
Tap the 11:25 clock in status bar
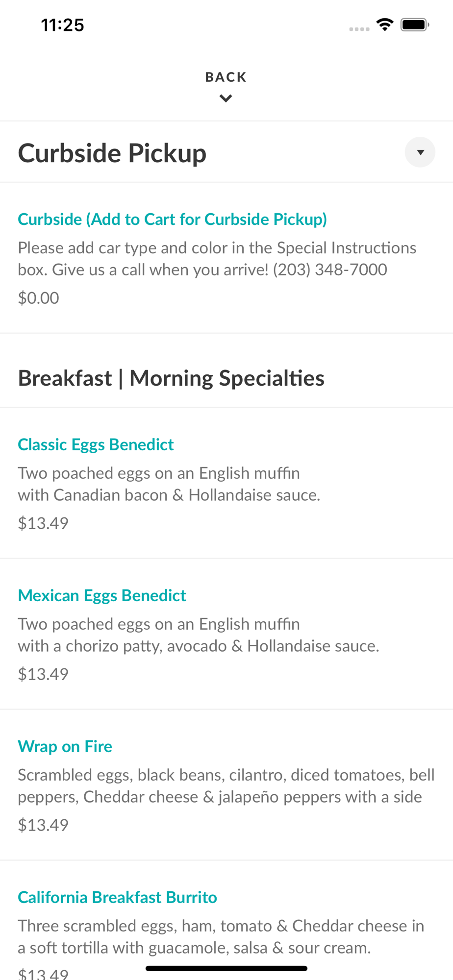(63, 25)
